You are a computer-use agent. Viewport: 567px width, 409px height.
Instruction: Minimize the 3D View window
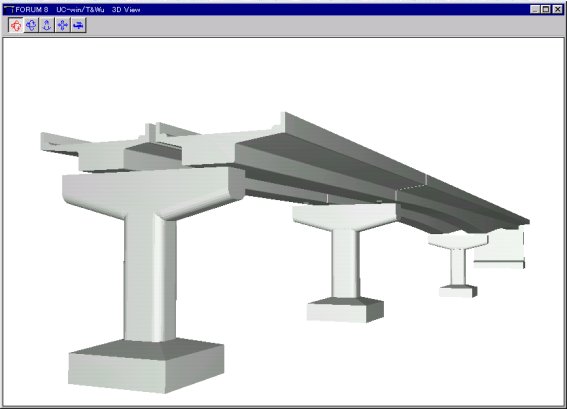[x=535, y=10]
